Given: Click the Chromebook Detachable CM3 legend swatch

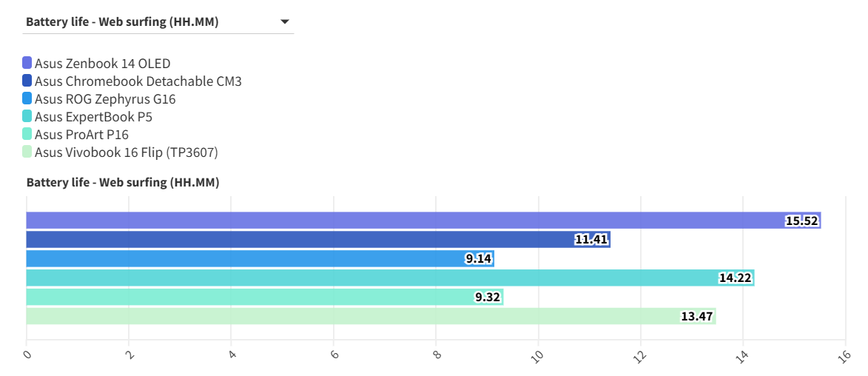Looking at the screenshot, I should [x=27, y=81].
